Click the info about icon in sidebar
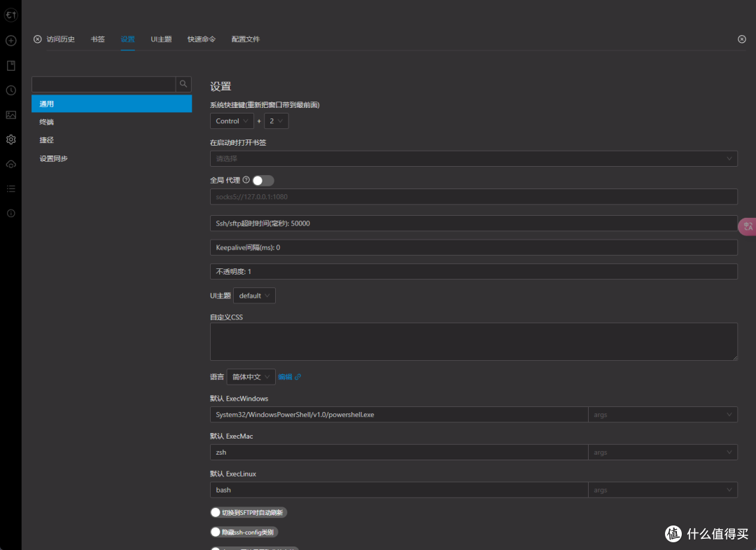 pyautogui.click(x=10, y=213)
